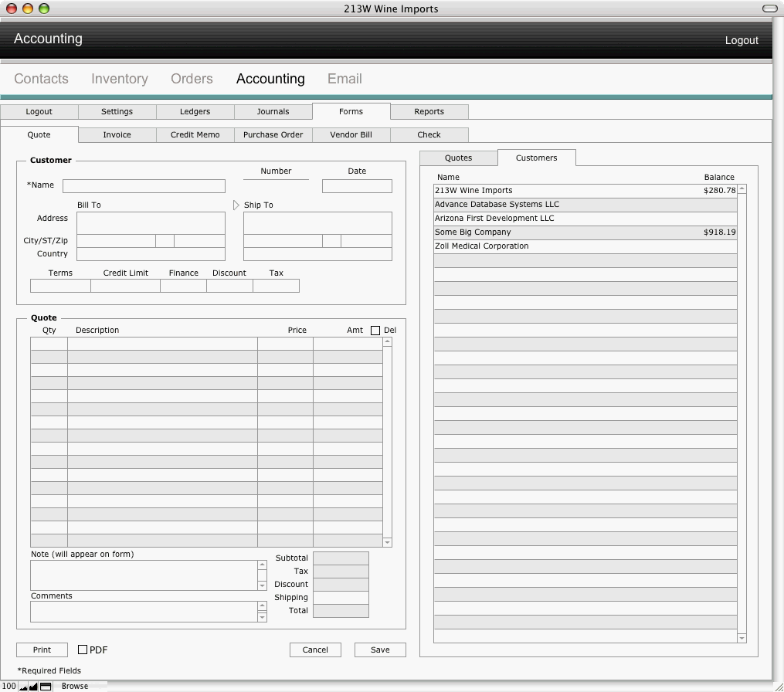Click the Terms field
Viewport: 784px width, 692px height.
(x=60, y=286)
